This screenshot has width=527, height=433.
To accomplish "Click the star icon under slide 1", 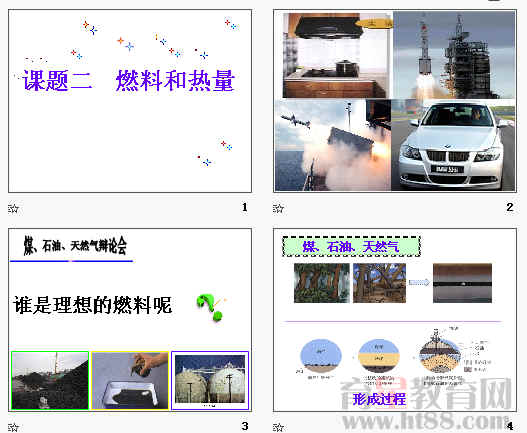I will tap(13, 208).
